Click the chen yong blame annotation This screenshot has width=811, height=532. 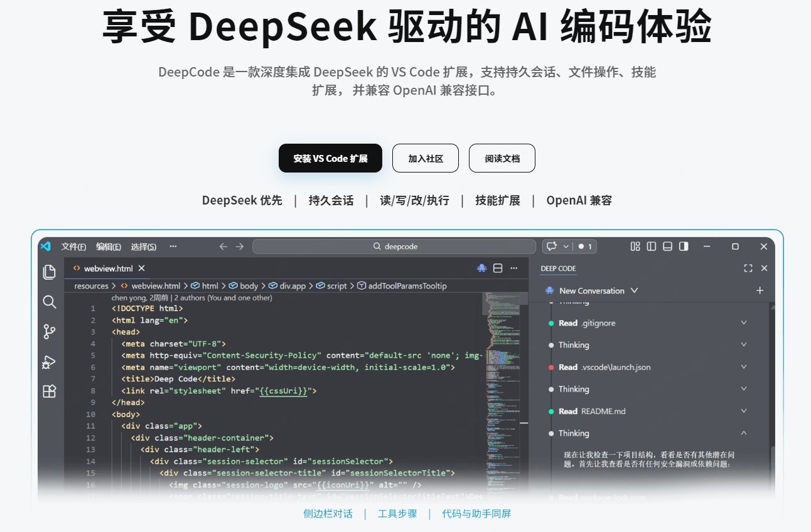point(191,298)
